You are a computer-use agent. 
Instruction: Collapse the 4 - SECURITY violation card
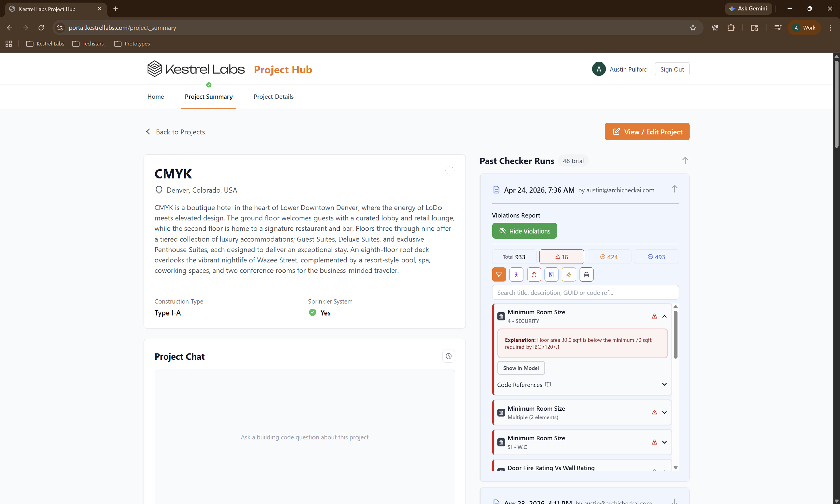[665, 316]
